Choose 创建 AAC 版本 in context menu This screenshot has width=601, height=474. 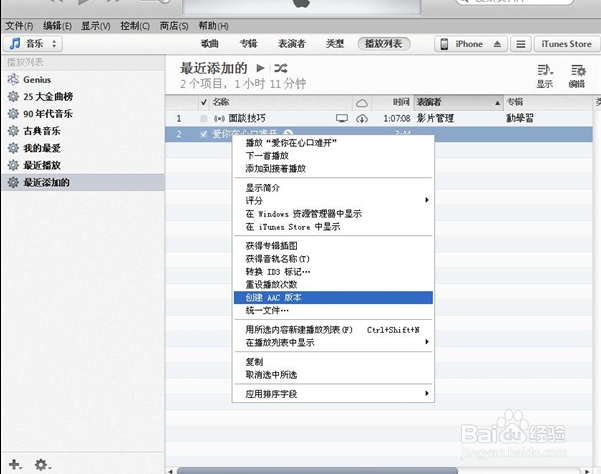(x=333, y=297)
